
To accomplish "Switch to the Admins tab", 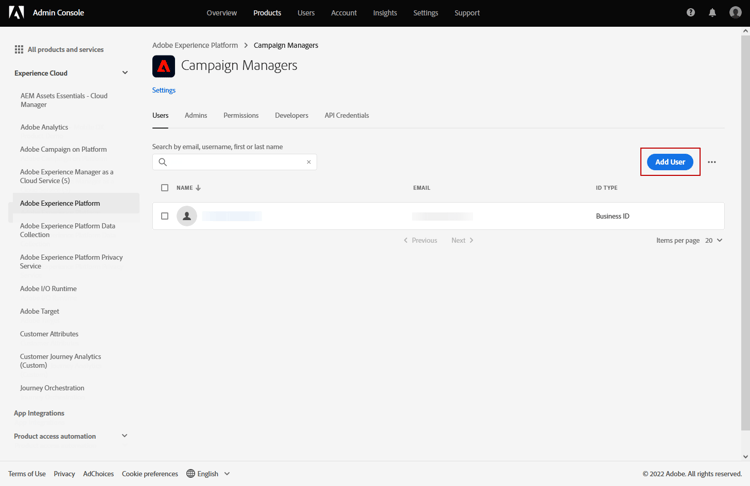I will pos(196,115).
